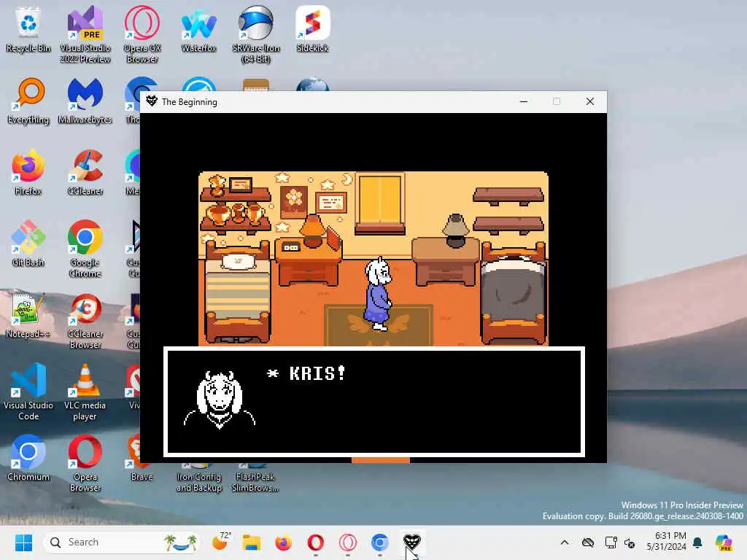Screen dimensions: 747x560
Task: Open Everything search desktop icon
Action: tap(28, 101)
